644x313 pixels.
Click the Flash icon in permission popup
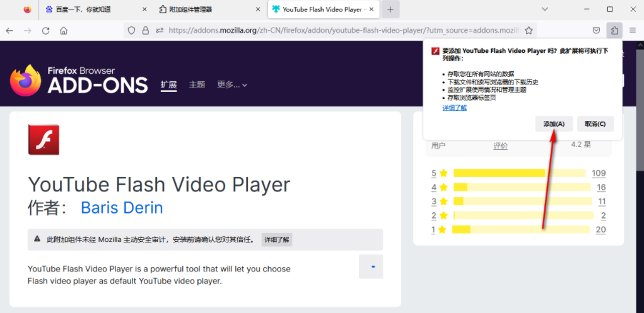[x=436, y=51]
